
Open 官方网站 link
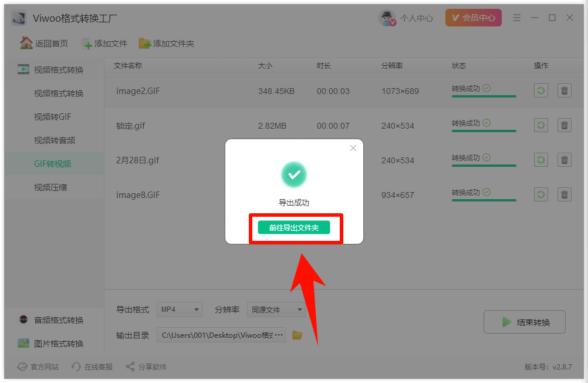point(38,367)
